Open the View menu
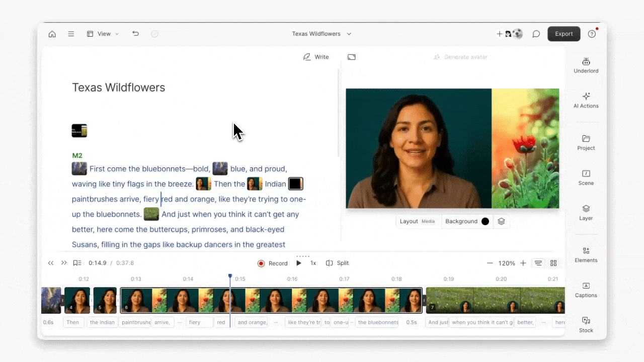Image resolution: width=644 pixels, height=362 pixels. 103,34
